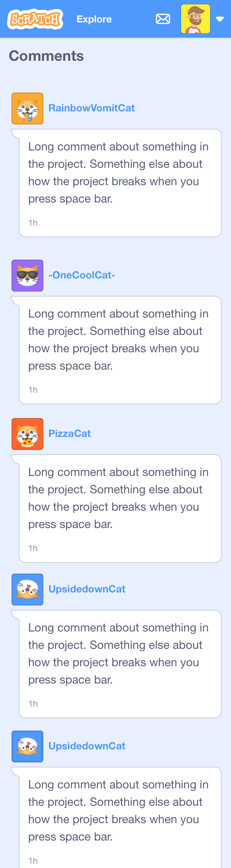Select the Explore menu item

[x=94, y=19]
